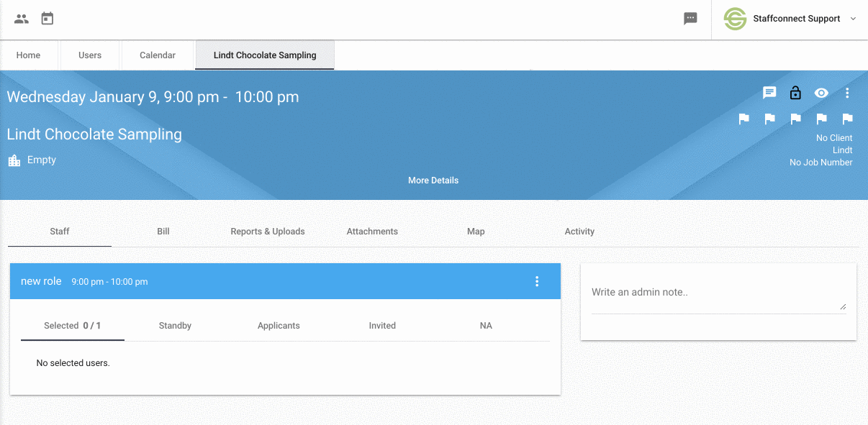The height and width of the screenshot is (425, 868).
Task: Focus the admin note text field
Action: [x=718, y=295]
